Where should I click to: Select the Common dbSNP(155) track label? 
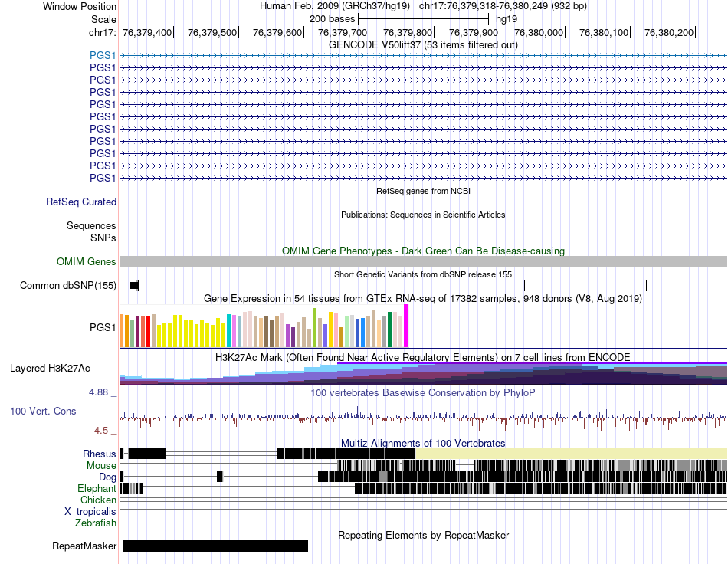pos(68,286)
